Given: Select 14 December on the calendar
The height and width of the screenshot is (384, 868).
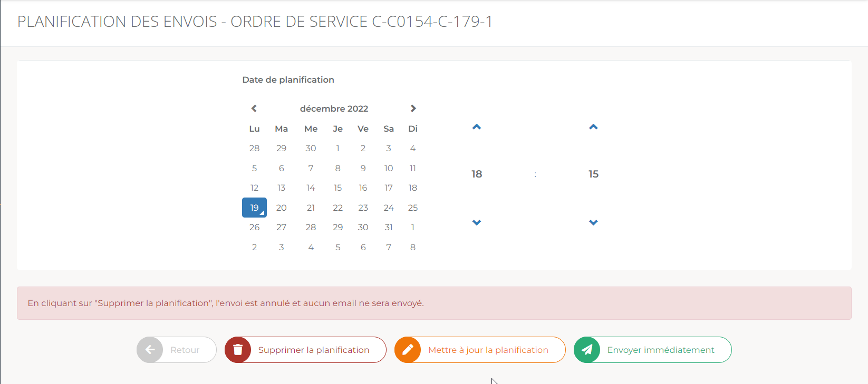Looking at the screenshot, I should coord(311,188).
